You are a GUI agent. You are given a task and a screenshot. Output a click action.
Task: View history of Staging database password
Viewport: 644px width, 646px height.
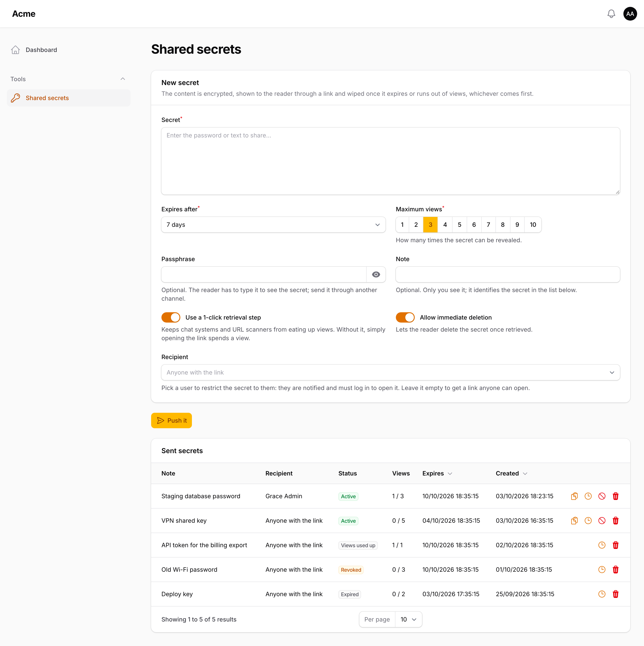[x=588, y=496]
